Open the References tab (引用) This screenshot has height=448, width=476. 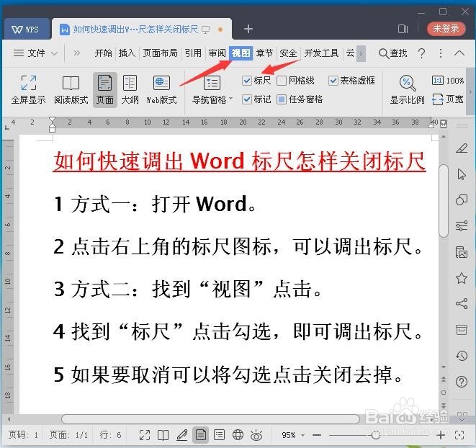[x=193, y=53]
